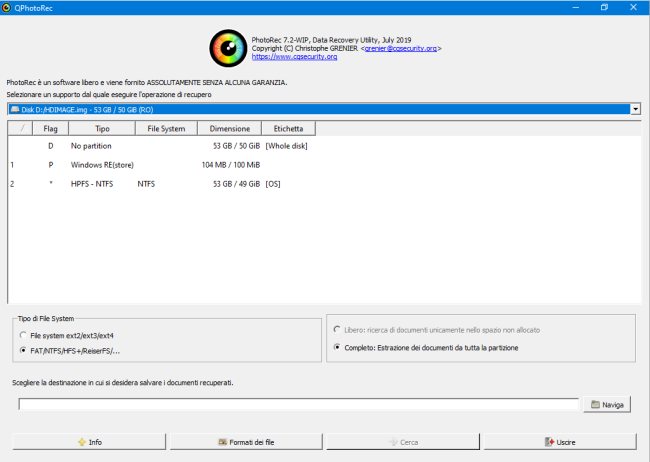The image size is (650, 462).
Task: Sort by File System column header
Action: [166, 129]
